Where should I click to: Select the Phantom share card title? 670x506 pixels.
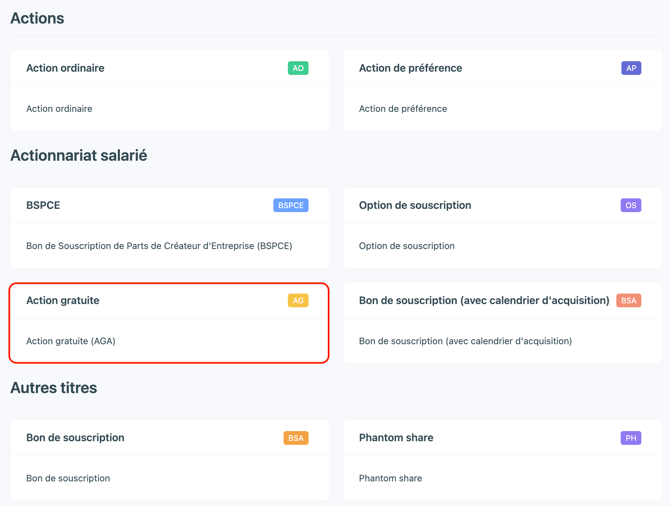click(396, 438)
